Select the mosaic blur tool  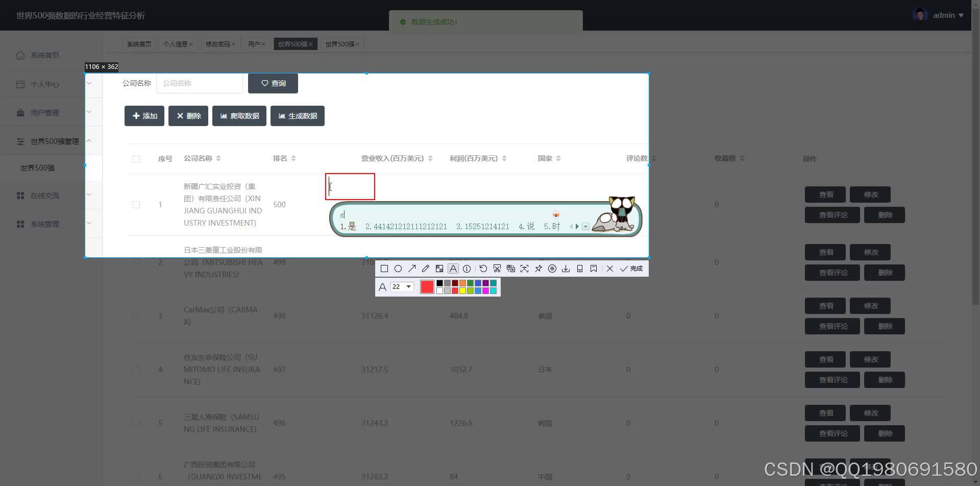pos(439,269)
